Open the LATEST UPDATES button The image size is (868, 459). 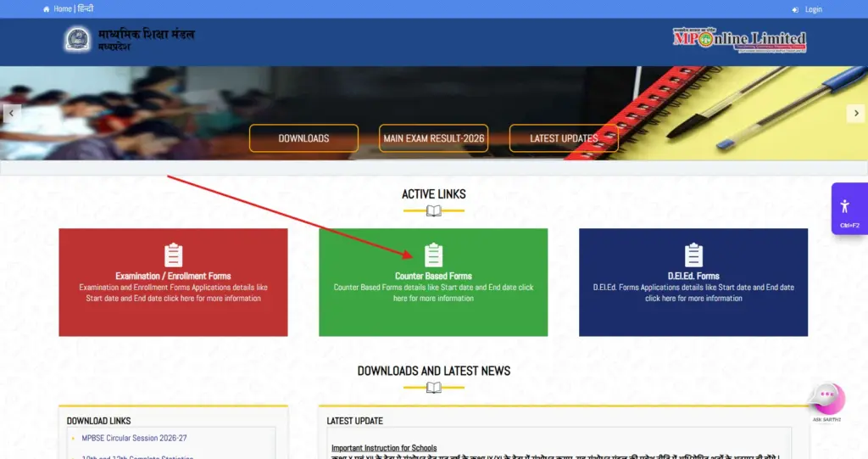[564, 138]
